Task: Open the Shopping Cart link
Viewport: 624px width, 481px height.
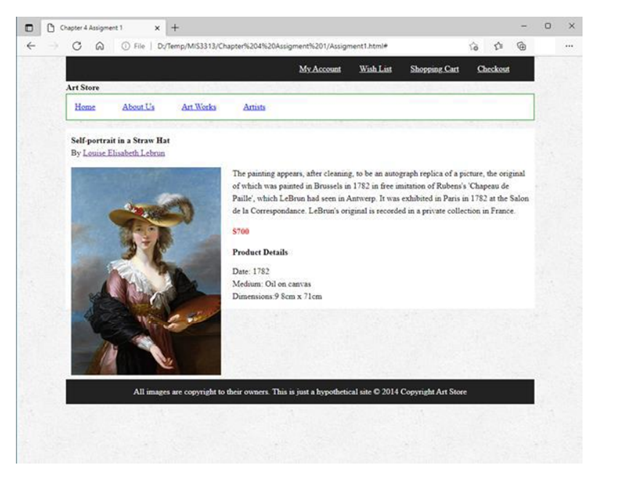Action: click(x=435, y=69)
